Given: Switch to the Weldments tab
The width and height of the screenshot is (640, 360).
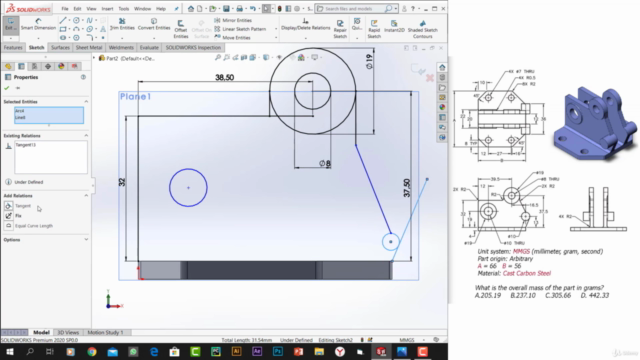Looking at the screenshot, I should pos(121,48).
